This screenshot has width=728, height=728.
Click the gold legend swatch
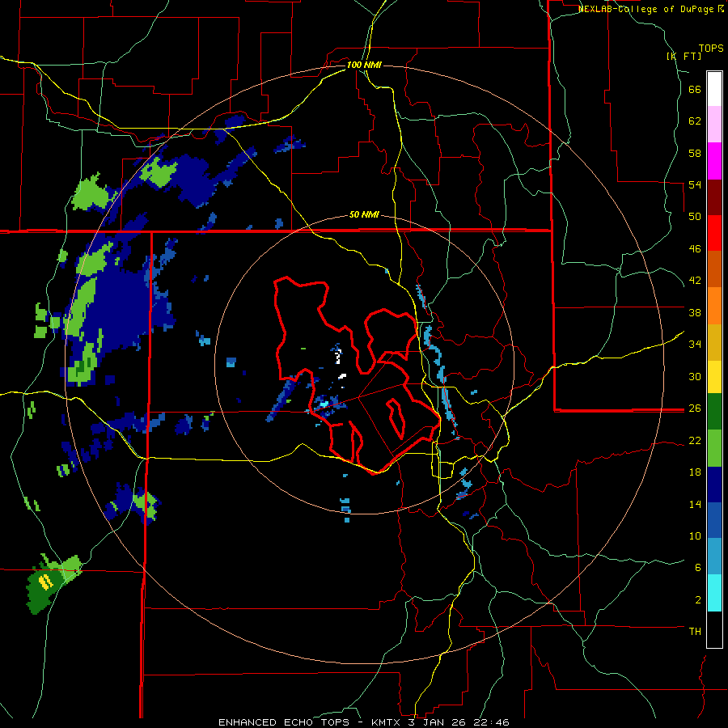pos(714,342)
